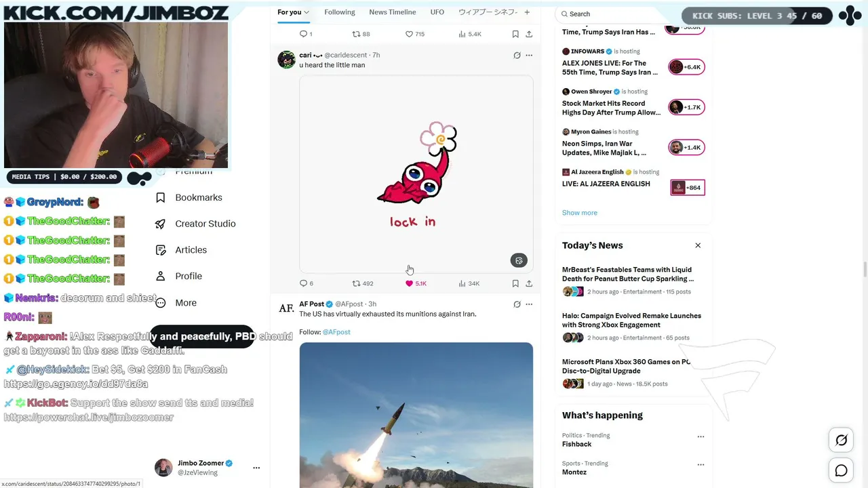Expand the More menu in the sidebar

click(176, 303)
